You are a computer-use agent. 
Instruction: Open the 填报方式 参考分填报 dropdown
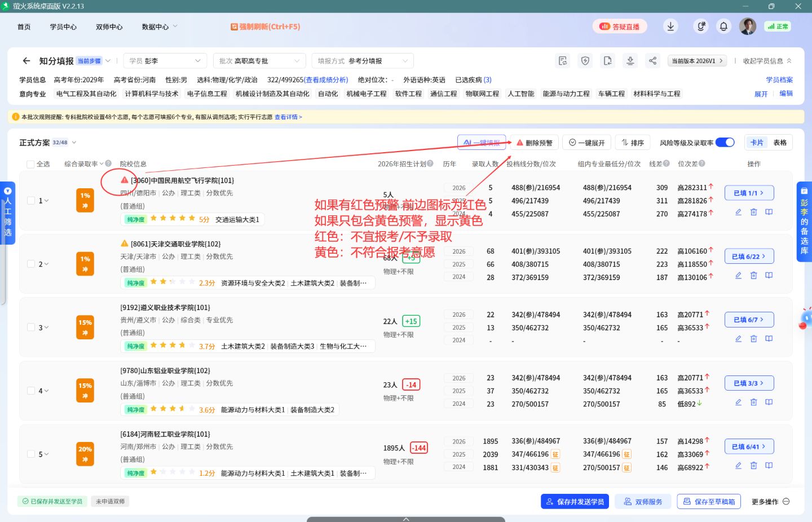[363, 61]
